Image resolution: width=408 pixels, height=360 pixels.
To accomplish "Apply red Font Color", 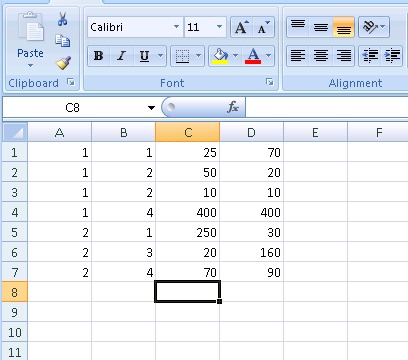I will point(253,56).
